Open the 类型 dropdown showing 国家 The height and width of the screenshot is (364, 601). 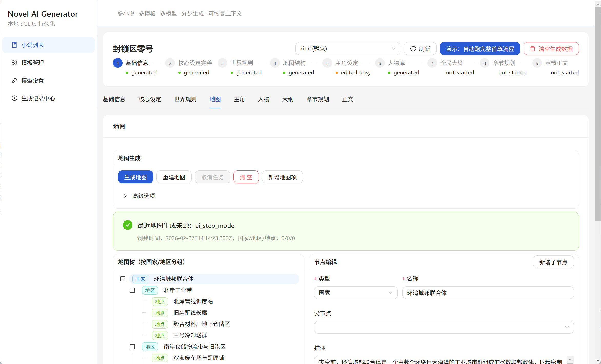point(356,293)
